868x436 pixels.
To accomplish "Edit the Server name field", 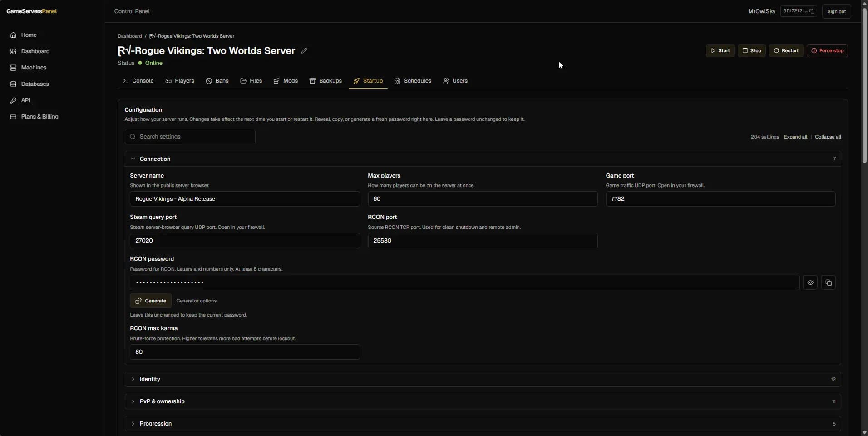I will (x=245, y=199).
